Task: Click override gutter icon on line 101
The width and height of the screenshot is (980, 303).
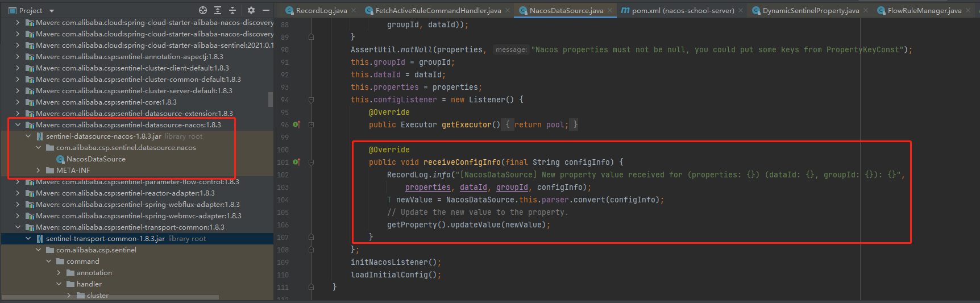Action: pyautogui.click(x=296, y=162)
